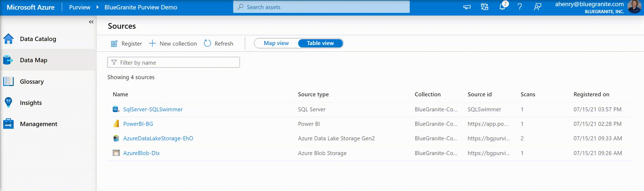Open the user account avatar
Image resolution: width=644 pixels, height=191 pixels.
[x=634, y=7]
